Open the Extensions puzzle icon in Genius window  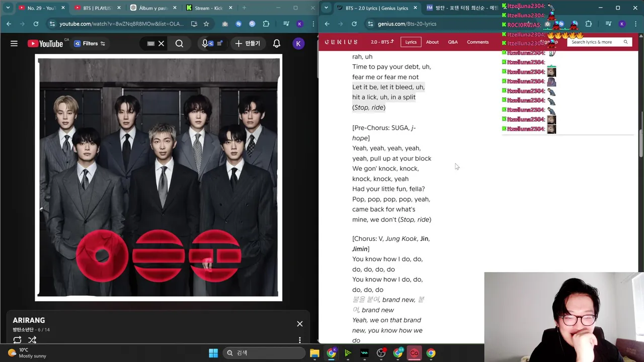(589, 24)
